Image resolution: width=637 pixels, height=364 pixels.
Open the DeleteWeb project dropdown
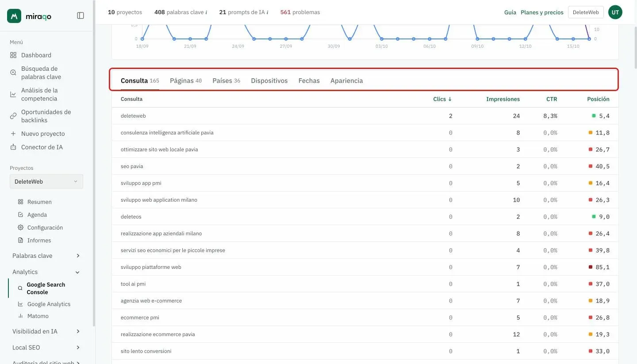click(x=46, y=181)
